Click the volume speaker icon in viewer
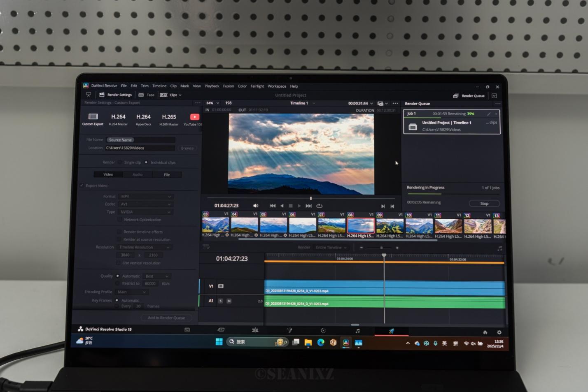 255,206
